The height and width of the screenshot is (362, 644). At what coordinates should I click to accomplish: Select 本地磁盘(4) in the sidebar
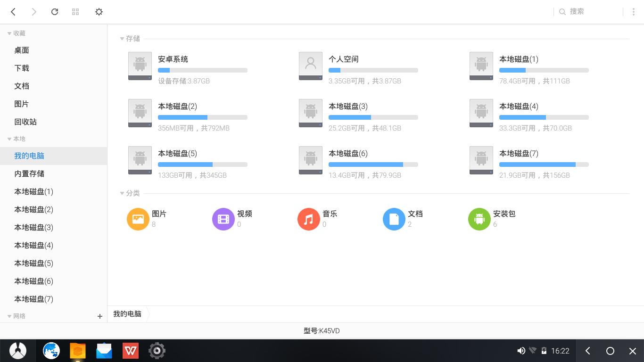(53, 246)
